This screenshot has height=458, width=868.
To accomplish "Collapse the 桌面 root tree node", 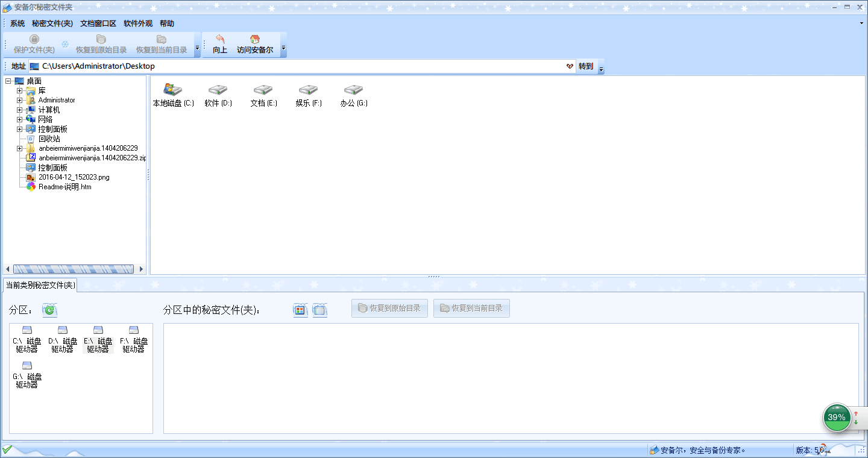I will click(8, 81).
